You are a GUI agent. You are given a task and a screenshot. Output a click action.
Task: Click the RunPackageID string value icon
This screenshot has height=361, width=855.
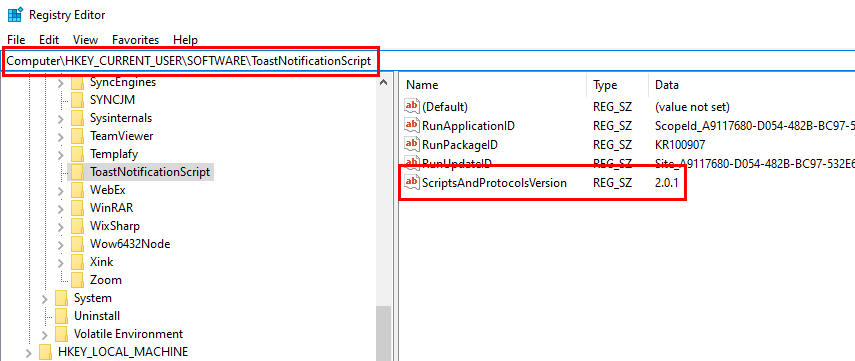pyautogui.click(x=412, y=145)
